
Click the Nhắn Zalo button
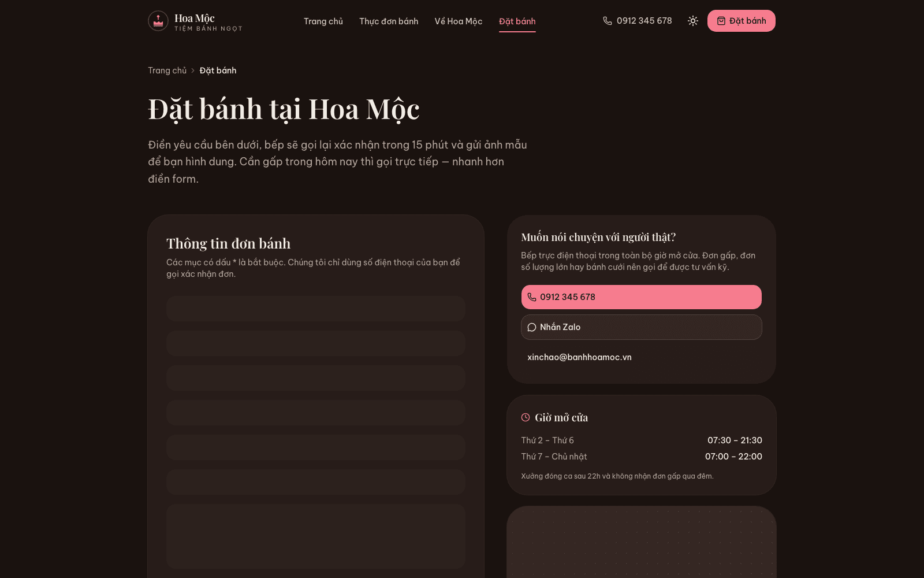pos(642,327)
